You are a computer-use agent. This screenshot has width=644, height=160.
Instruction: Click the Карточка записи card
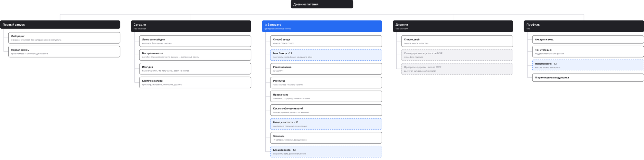[x=195, y=83]
